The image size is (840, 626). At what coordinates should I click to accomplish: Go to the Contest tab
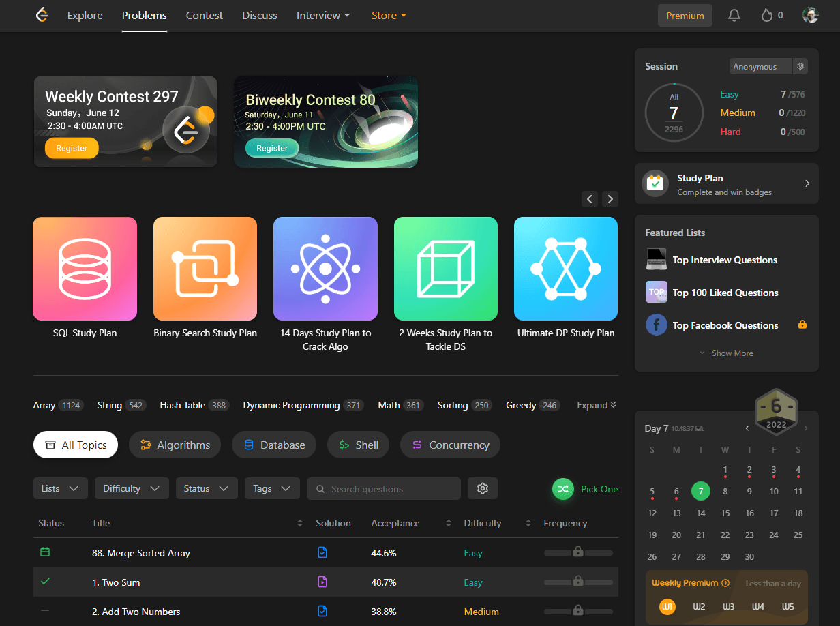pos(205,15)
